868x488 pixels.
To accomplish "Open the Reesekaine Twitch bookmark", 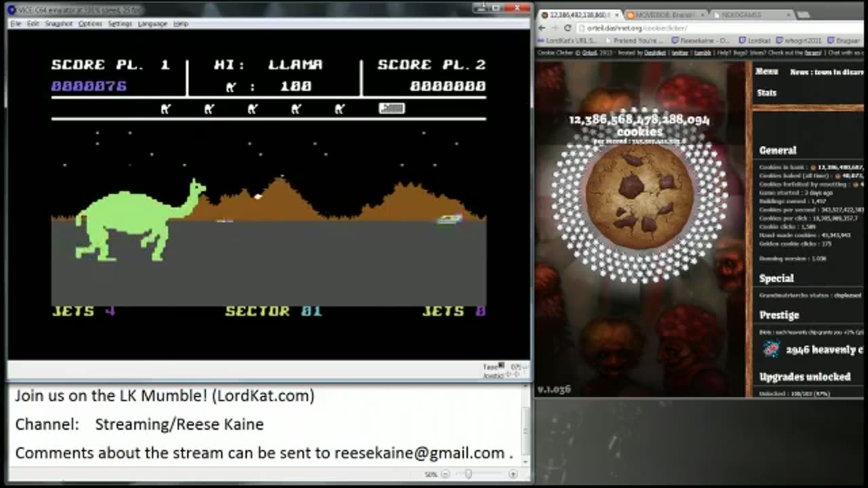I will 701,41.
